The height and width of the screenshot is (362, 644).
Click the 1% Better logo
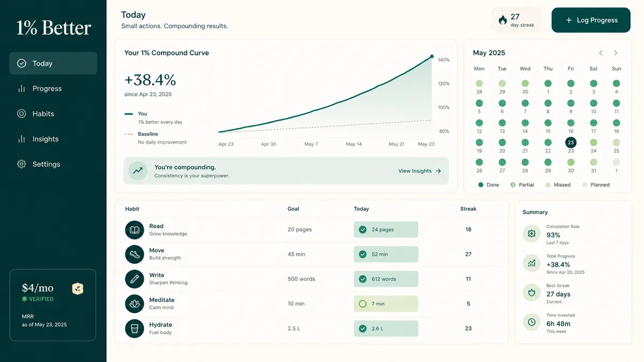point(54,28)
